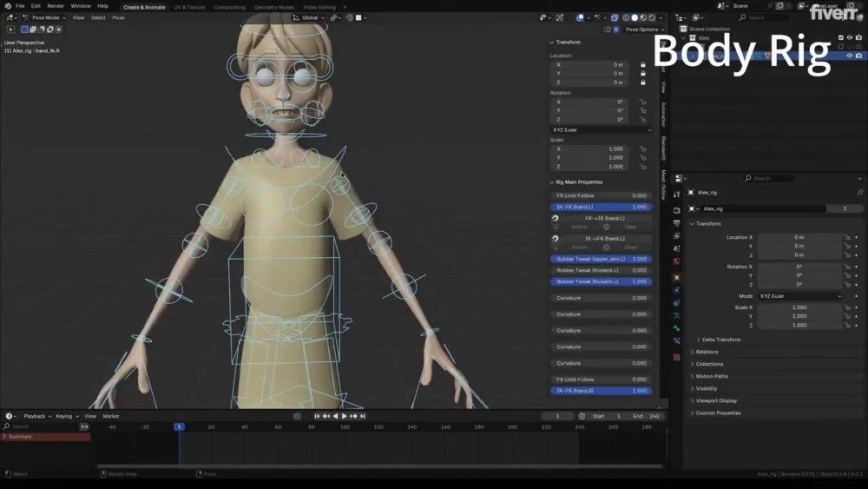Open the World properties tab
Image resolution: width=868 pixels, height=489 pixels.
(x=676, y=261)
